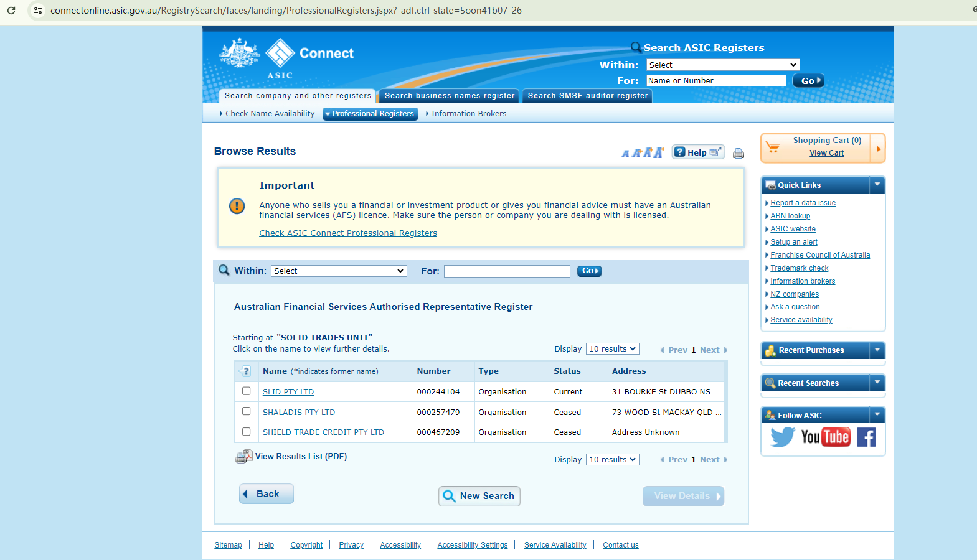Open Ask a question quick link
Screen dimensions: 977x560
click(x=795, y=307)
